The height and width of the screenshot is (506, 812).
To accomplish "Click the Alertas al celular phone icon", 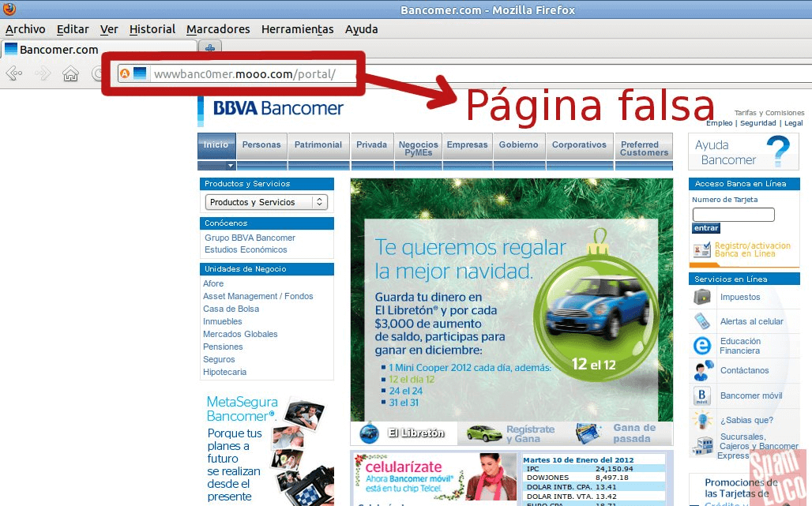I will coord(702,321).
